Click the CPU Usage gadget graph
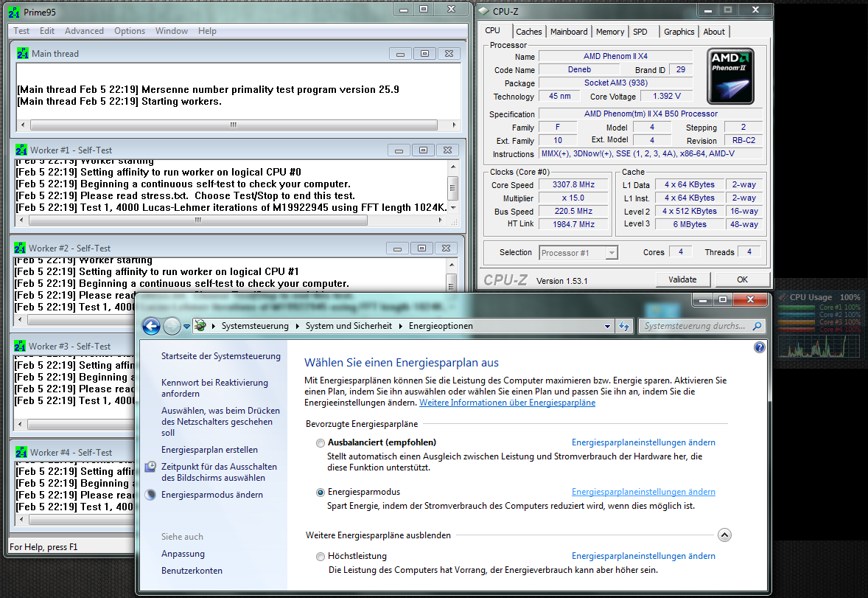Viewport: 868px width, 598px height. click(819, 347)
